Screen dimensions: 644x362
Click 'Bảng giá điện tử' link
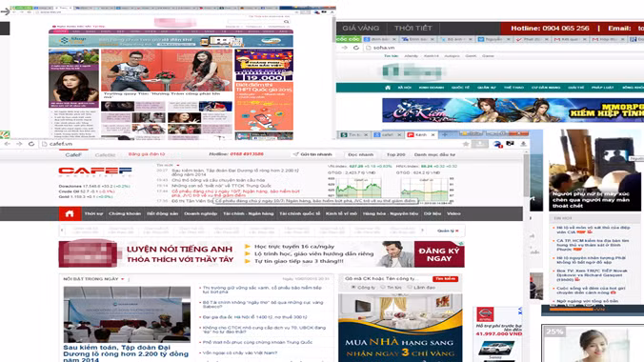pos(147,154)
